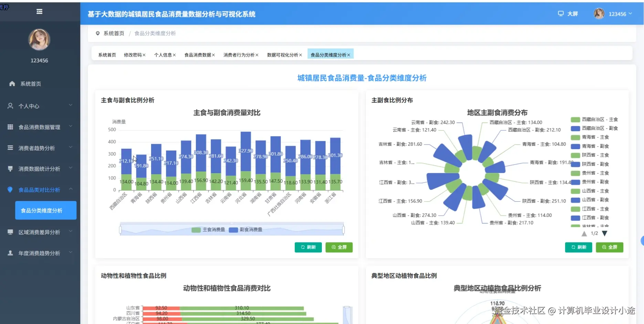Click the breadcrumb location pin icon
644x324 pixels.
pos(98,33)
